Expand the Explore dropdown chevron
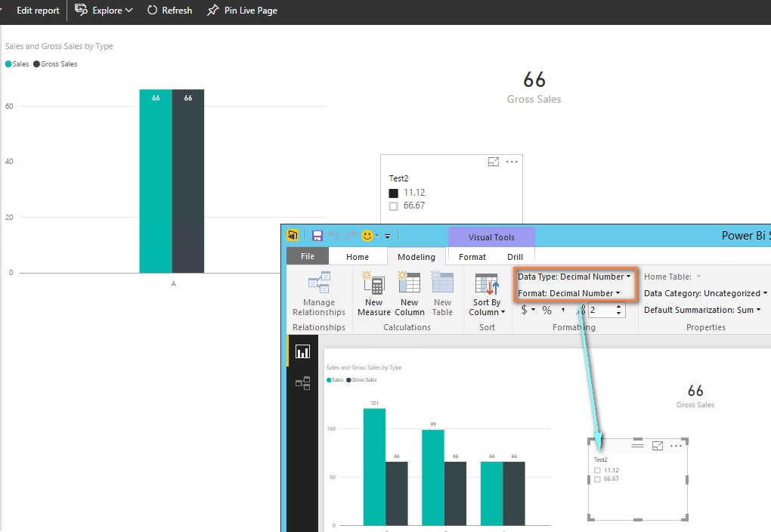 (x=128, y=11)
